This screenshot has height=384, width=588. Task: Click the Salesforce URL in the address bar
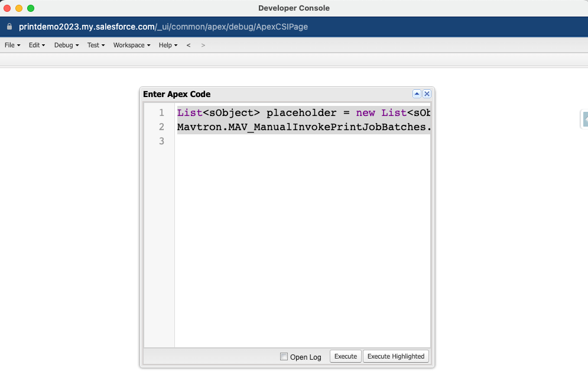(163, 27)
